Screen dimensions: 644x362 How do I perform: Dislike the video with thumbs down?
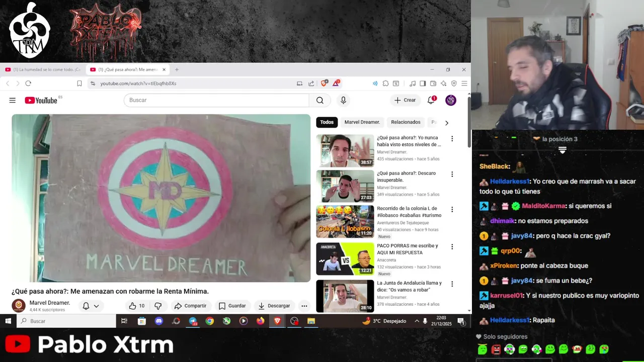coord(158,306)
